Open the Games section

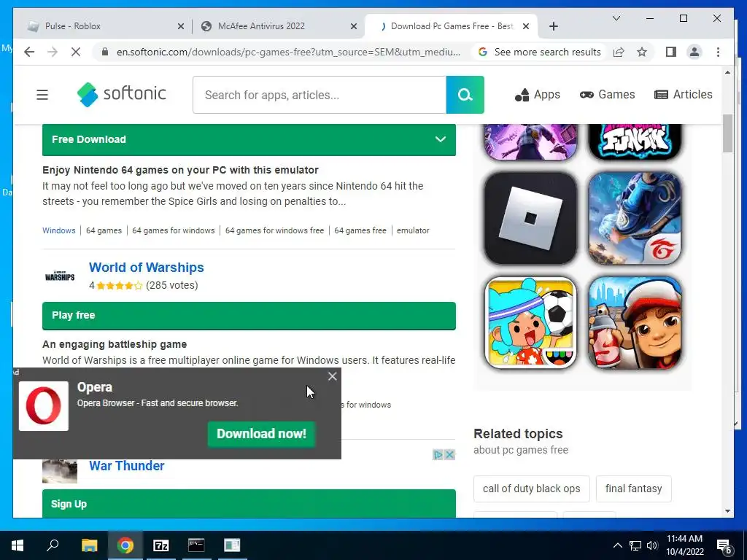(x=607, y=95)
